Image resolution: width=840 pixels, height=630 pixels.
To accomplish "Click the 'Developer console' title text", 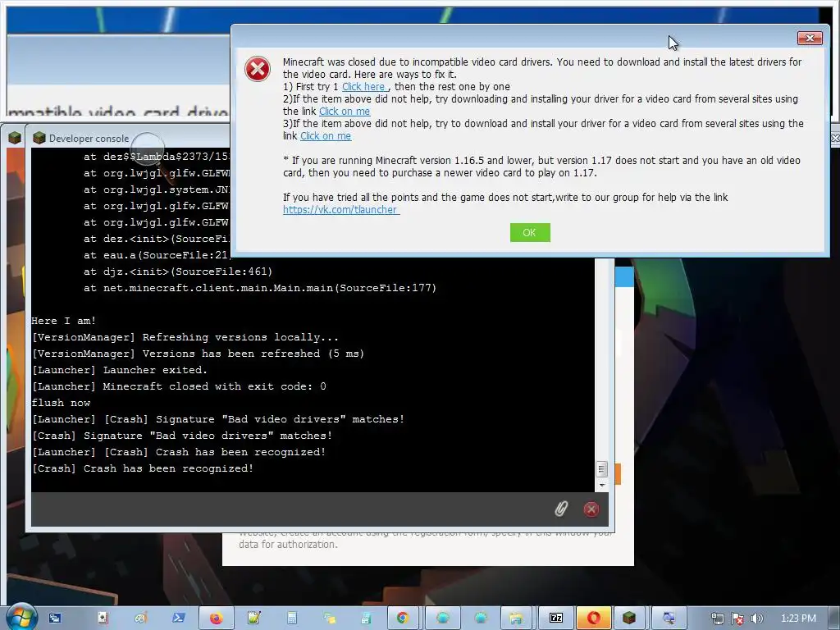I will tap(89, 139).
